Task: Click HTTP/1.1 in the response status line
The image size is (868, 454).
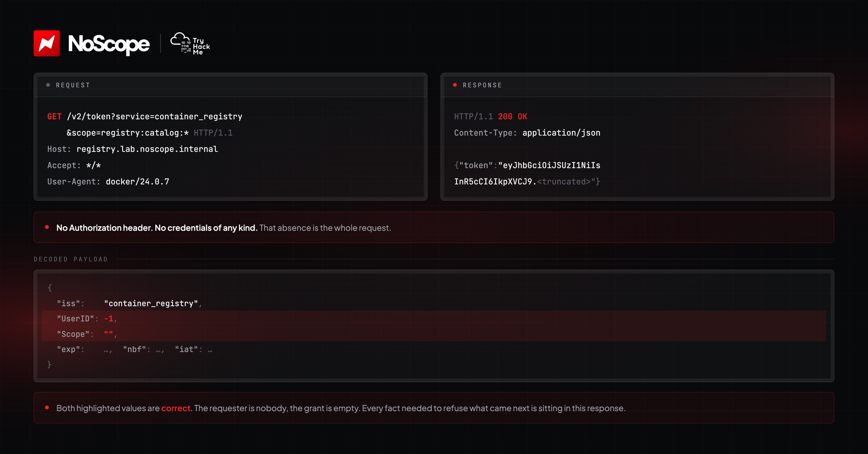Action: tap(473, 117)
